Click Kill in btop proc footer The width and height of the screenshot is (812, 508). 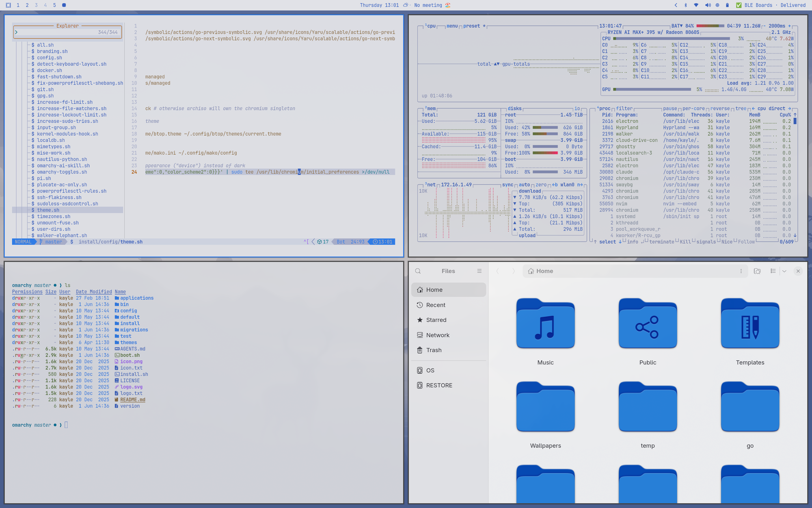685,242
